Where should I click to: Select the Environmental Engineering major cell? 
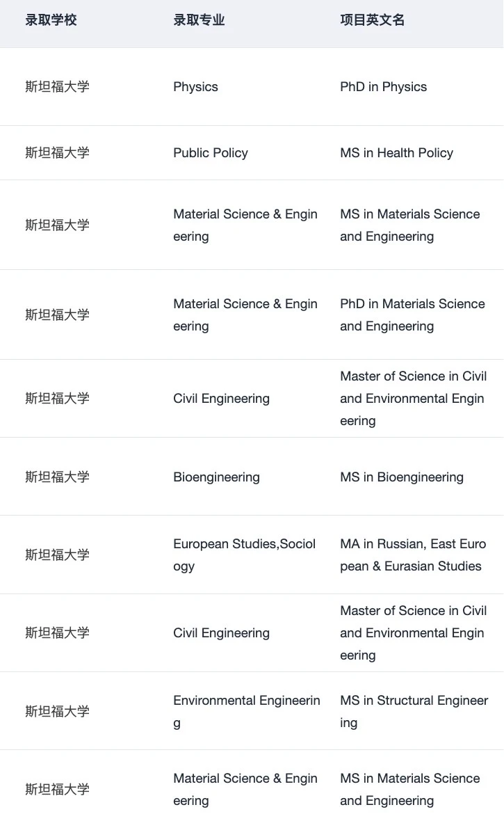point(247,712)
